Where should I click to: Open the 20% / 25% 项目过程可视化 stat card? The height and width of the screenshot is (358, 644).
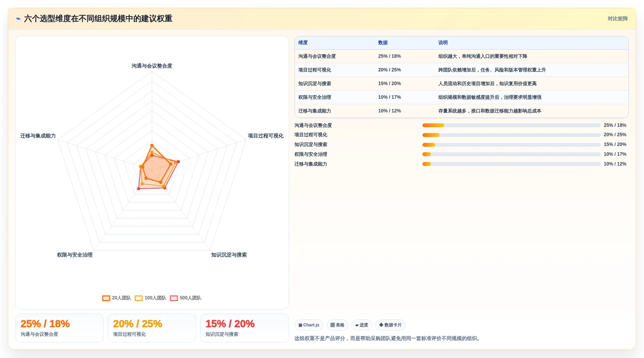152,328
